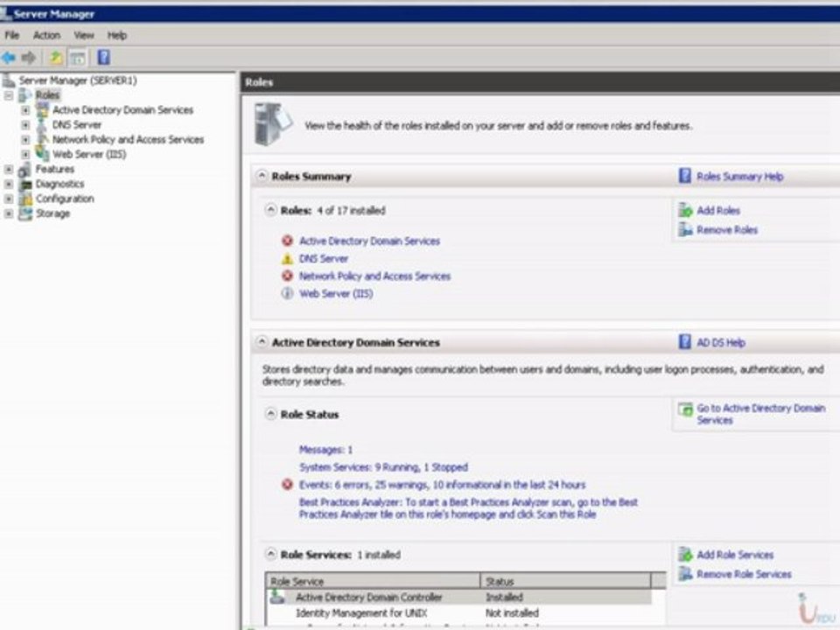Click the Role Service column header
Screen dimensions: 840x630
[373, 581]
